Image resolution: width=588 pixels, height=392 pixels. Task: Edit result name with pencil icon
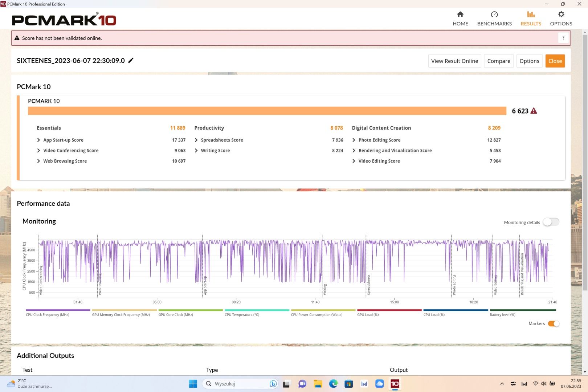coord(131,60)
